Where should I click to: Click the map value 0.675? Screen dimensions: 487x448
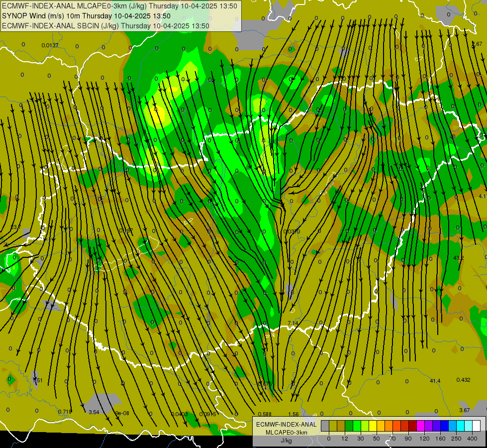pos(265,384)
